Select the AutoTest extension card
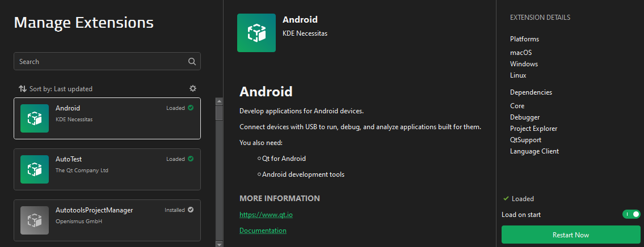The width and height of the screenshot is (644, 247). pos(107,169)
